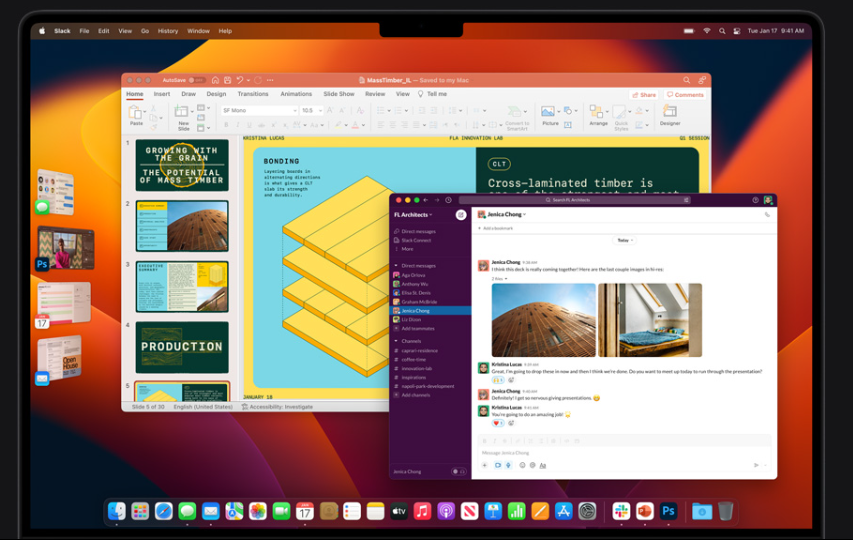Open the Window menu in the menu bar
This screenshot has height=540, width=853.
point(198,31)
